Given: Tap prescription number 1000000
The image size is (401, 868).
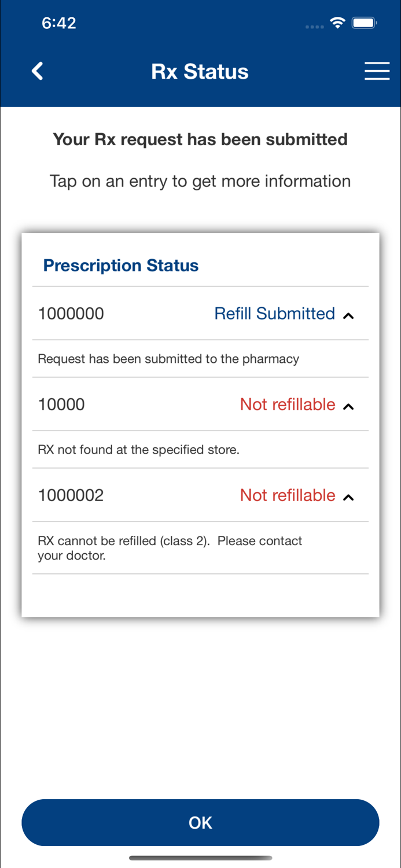Looking at the screenshot, I should coord(71,313).
